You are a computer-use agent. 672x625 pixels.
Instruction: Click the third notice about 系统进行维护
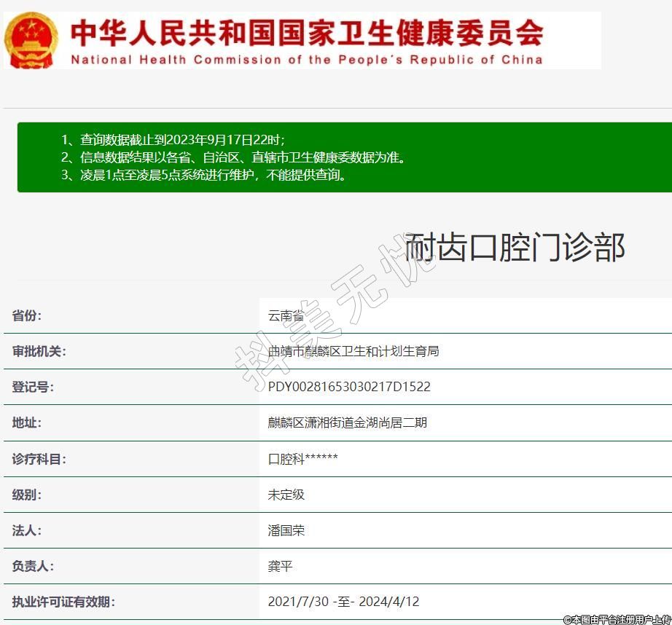[x=203, y=175]
